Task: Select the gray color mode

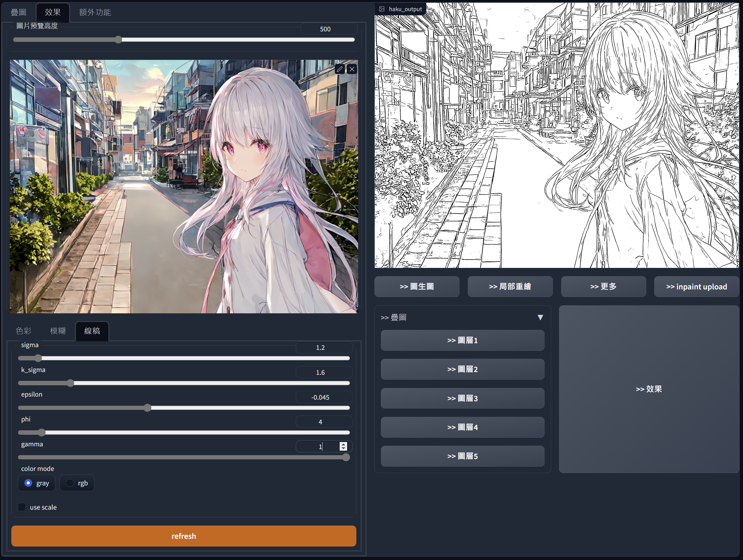Action: pyautogui.click(x=28, y=483)
